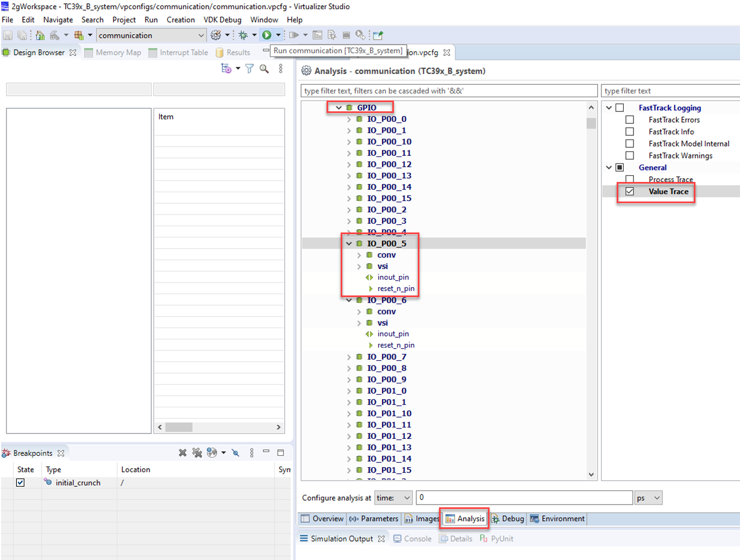Open the build configuration gear icon

[216, 34]
